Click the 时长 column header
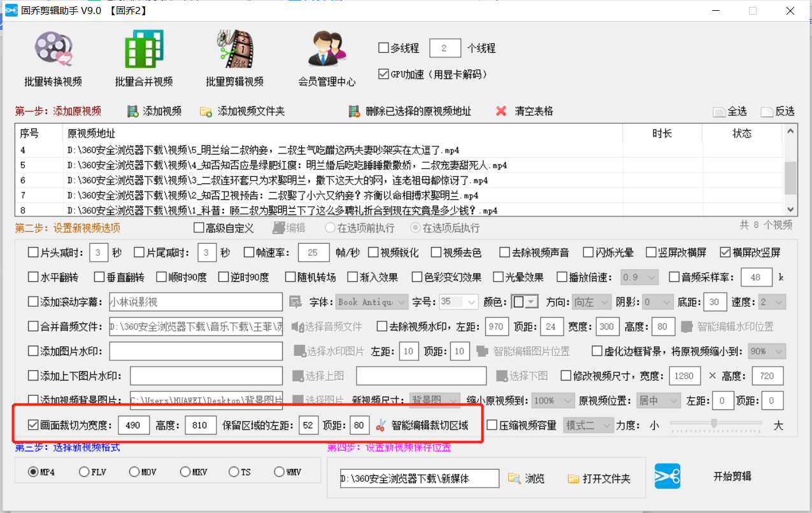The height and width of the screenshot is (513, 812). tap(662, 134)
